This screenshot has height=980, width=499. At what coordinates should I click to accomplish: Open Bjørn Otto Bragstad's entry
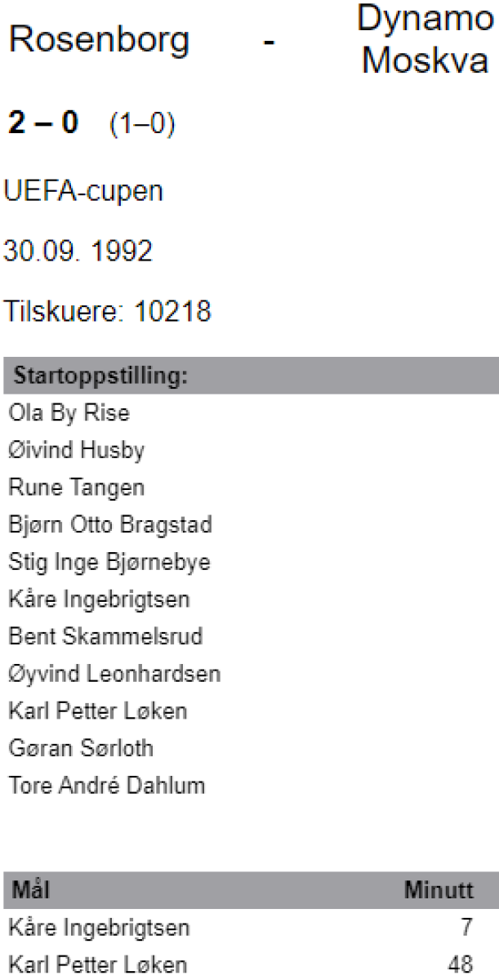click(x=109, y=525)
